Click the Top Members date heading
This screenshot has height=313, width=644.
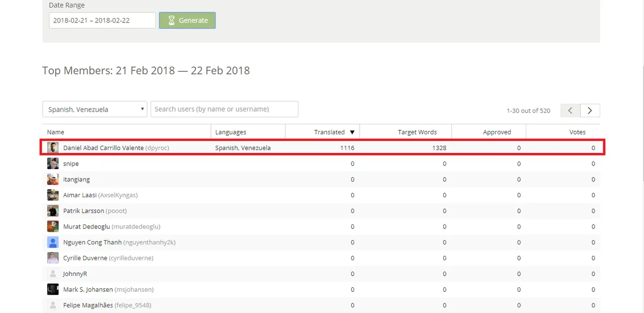(x=146, y=70)
